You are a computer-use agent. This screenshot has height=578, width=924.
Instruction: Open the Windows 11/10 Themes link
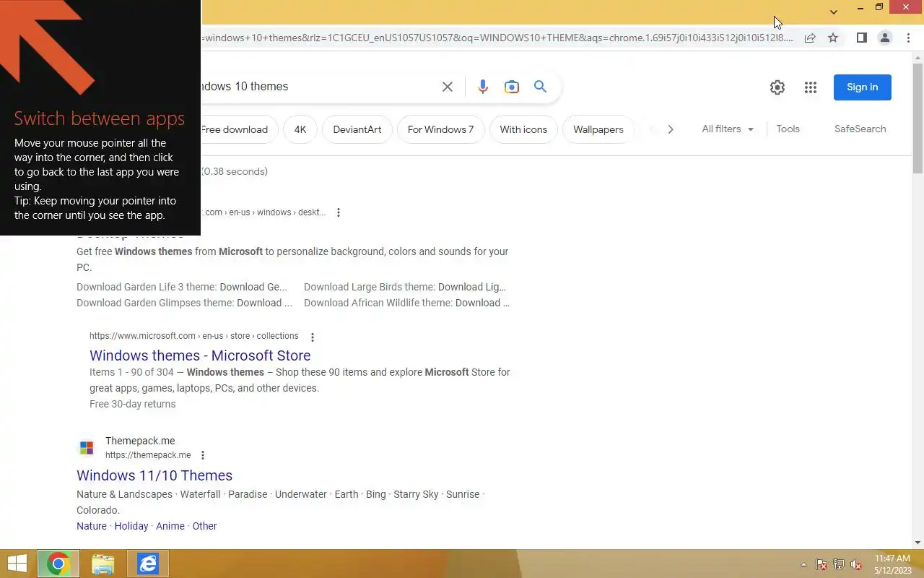point(154,475)
